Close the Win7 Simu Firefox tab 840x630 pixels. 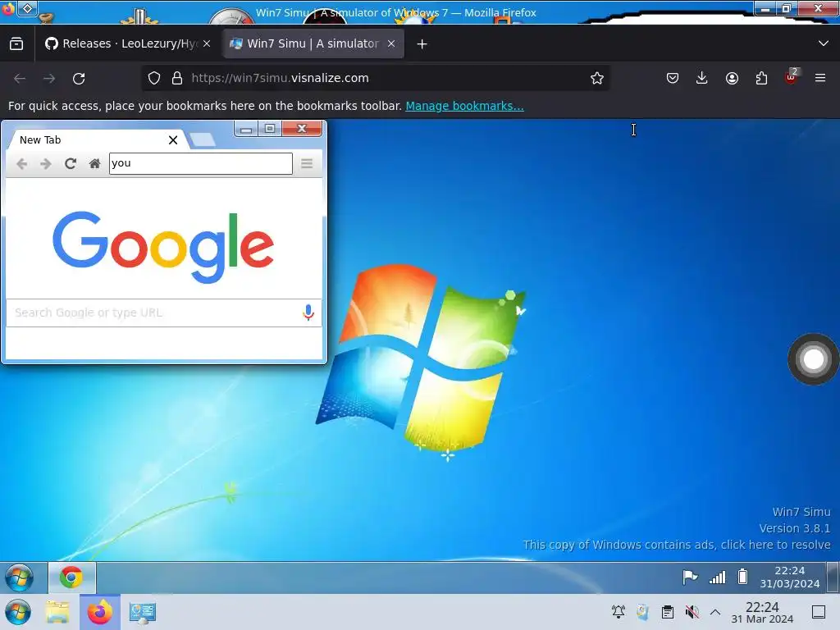coord(391,44)
